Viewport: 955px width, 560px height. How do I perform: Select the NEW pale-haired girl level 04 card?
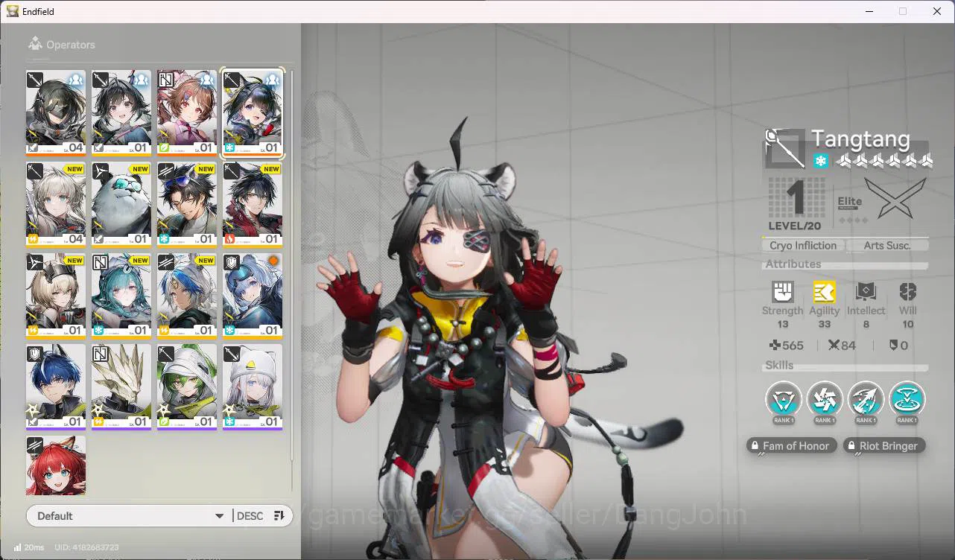tap(56, 205)
